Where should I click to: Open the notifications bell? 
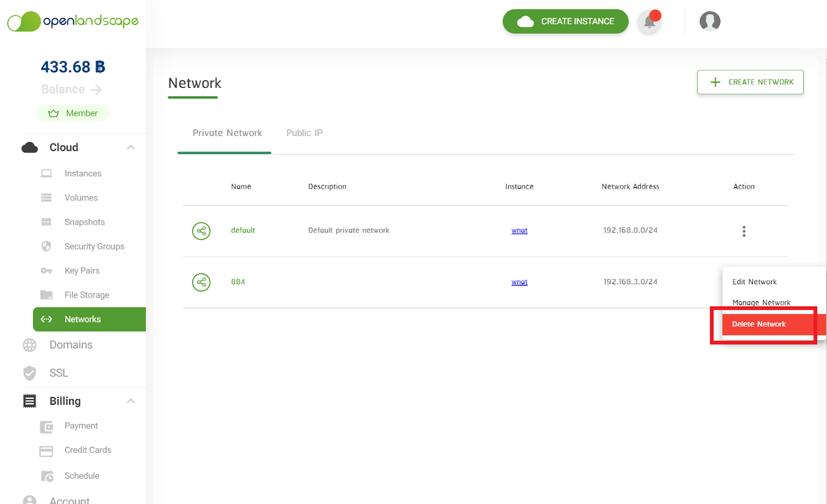[650, 22]
